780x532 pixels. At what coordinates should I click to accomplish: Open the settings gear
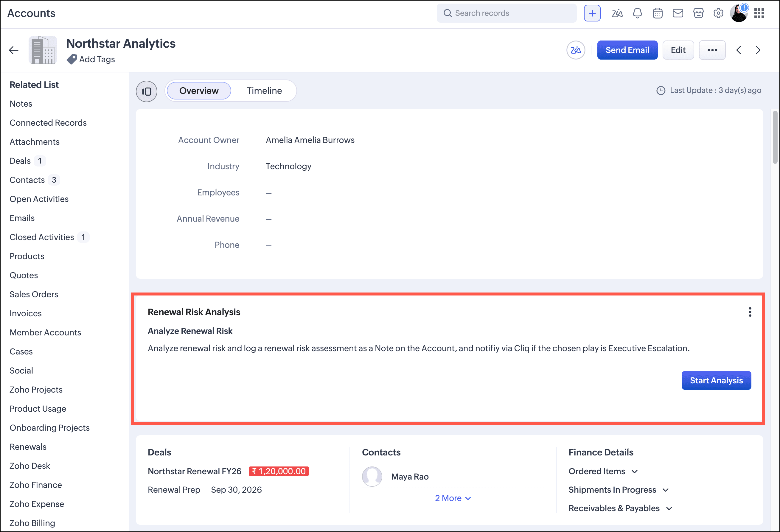click(718, 13)
